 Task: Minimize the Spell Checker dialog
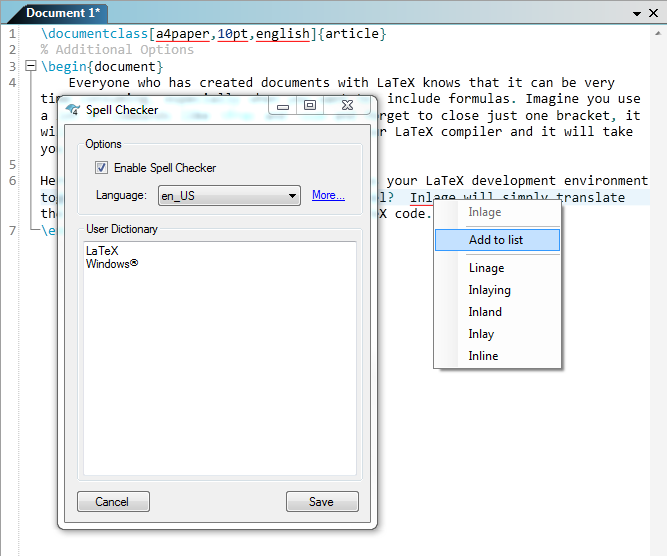282,105
